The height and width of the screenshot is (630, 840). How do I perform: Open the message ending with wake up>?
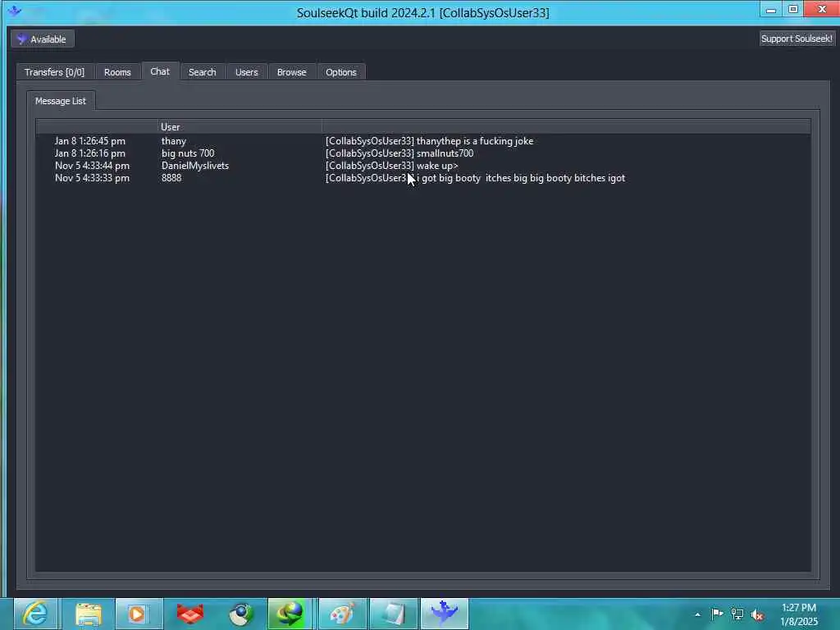392,166
